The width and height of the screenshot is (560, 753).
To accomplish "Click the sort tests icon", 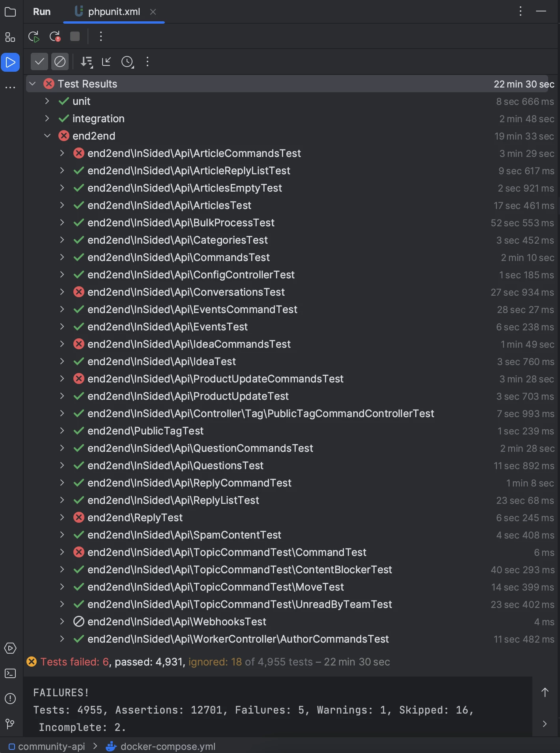I will point(86,62).
